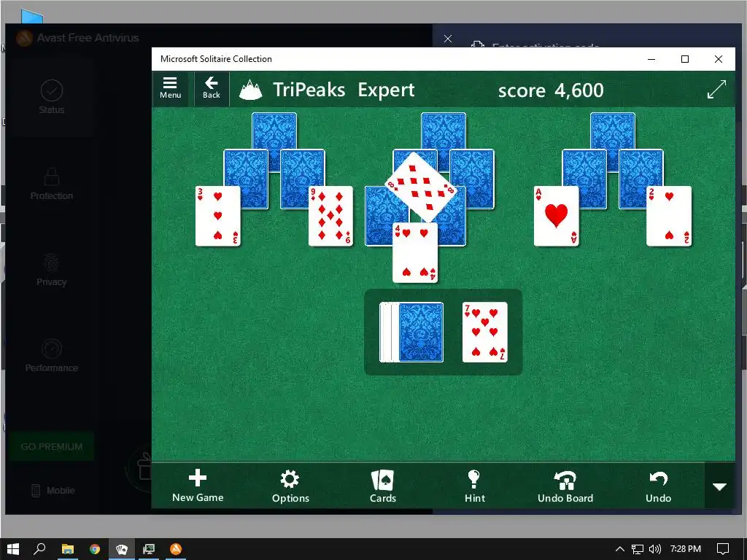Get a Hint with the lightbulb

tap(474, 486)
